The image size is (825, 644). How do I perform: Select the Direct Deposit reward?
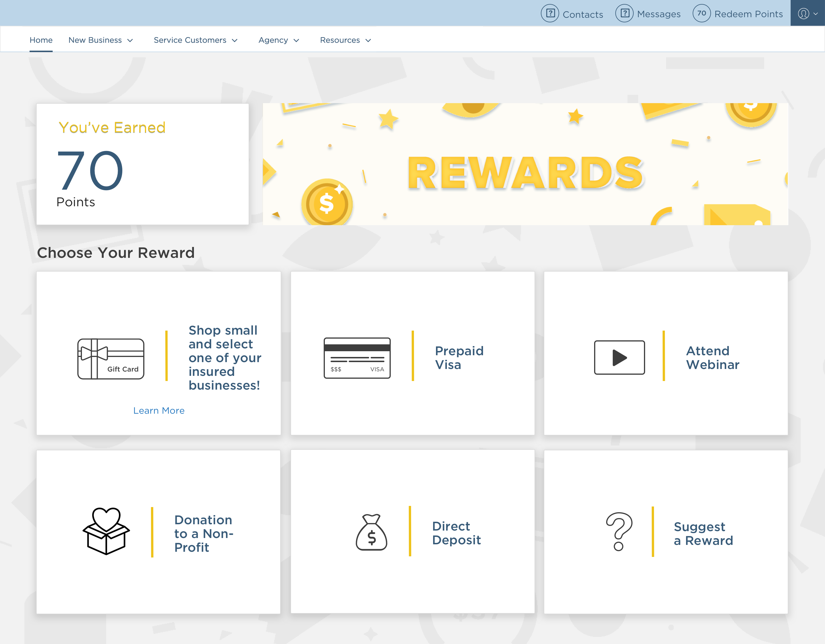coord(413,531)
